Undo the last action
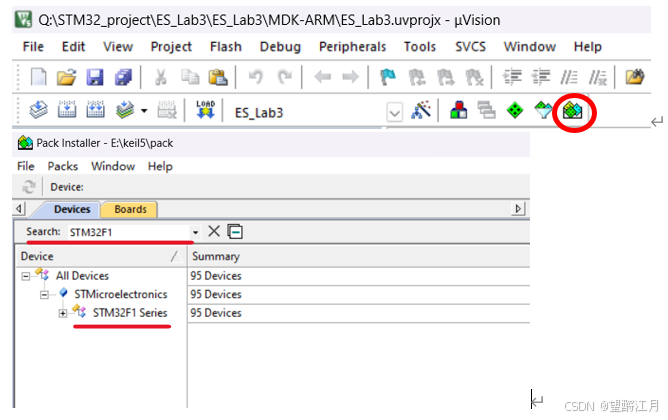This screenshot has height=420, width=668. coord(256,77)
